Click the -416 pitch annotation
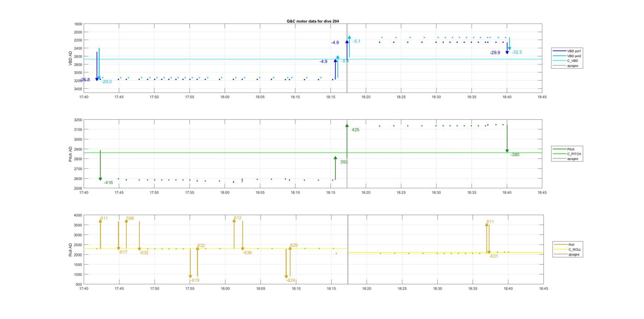This screenshot has height=319, width=644. click(x=108, y=183)
